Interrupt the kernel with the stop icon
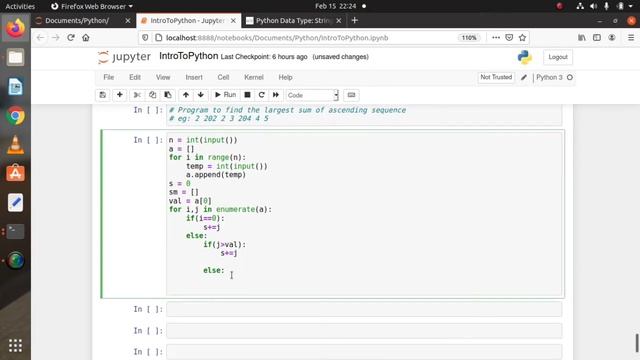The width and height of the screenshot is (640, 360). 247,95
